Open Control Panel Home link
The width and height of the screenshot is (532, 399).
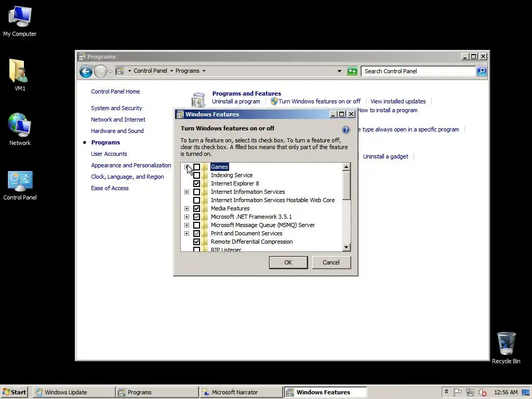(115, 91)
